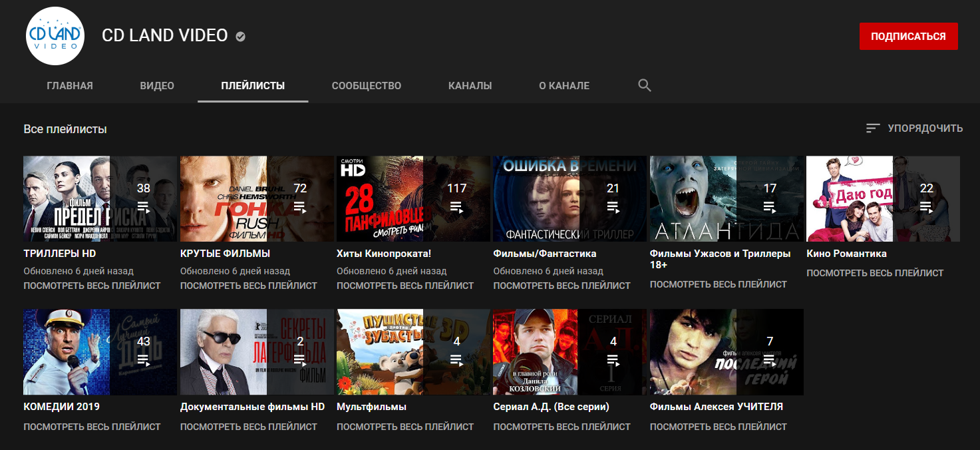Open the channel search magnifier icon

pos(644,85)
